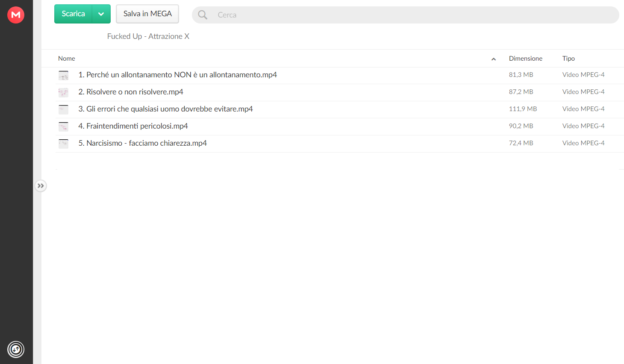Click the 111,9 MB size value
The image size is (624, 364).
pos(523,109)
